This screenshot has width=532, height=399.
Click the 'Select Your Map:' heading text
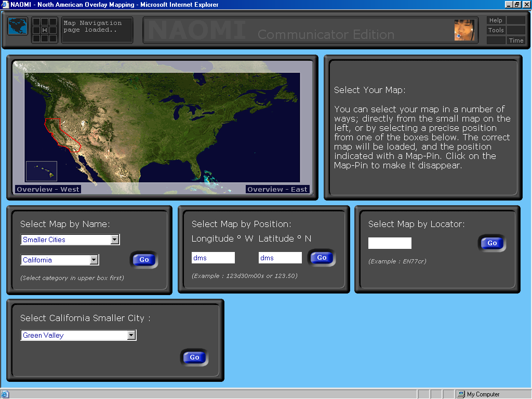pos(369,90)
